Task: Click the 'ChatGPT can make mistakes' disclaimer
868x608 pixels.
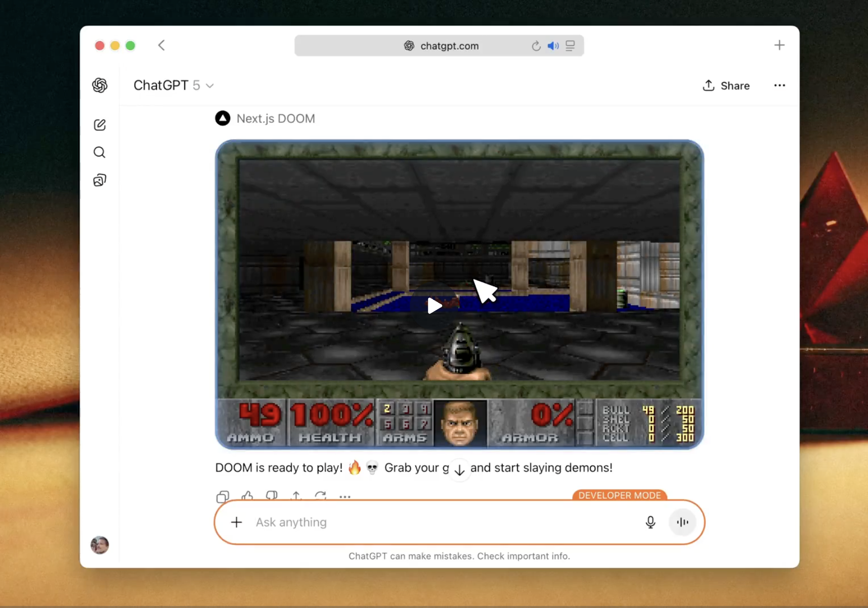Action: tap(459, 556)
